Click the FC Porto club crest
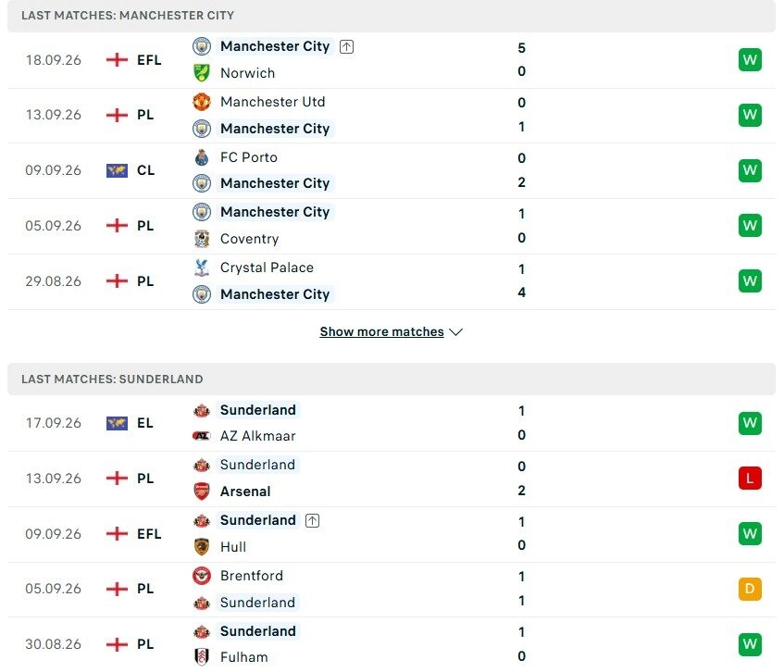Image resolution: width=784 pixels, height=672 pixels. pyautogui.click(x=202, y=157)
